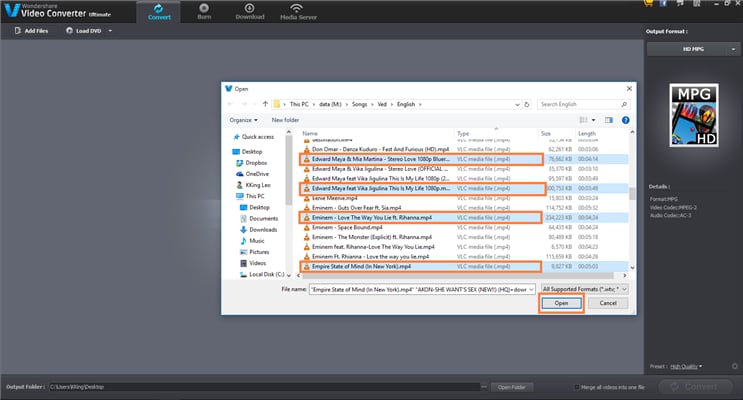The height and width of the screenshot is (400, 743).
Task: Expand the Load DVD dropdown arrow
Action: tap(110, 31)
